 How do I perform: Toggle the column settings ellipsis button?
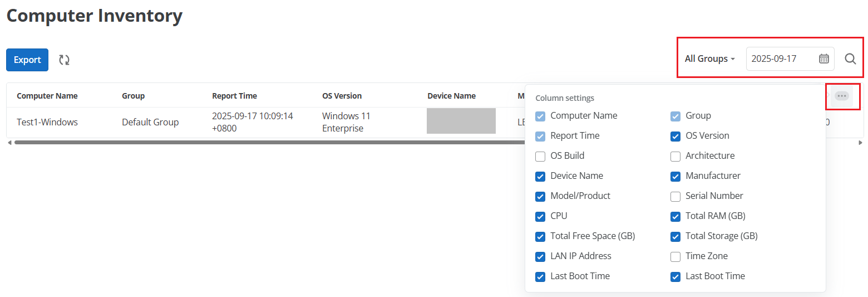(842, 96)
